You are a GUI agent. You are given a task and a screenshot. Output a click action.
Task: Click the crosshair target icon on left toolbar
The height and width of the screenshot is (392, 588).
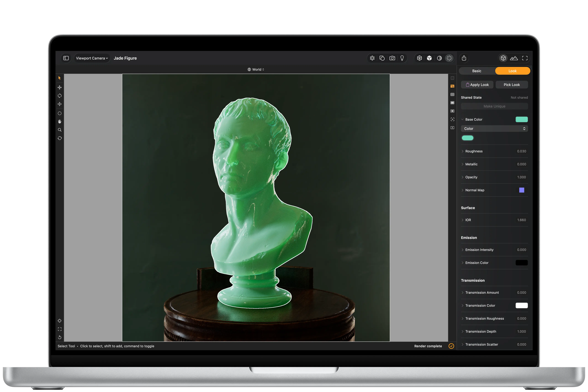pos(59,321)
